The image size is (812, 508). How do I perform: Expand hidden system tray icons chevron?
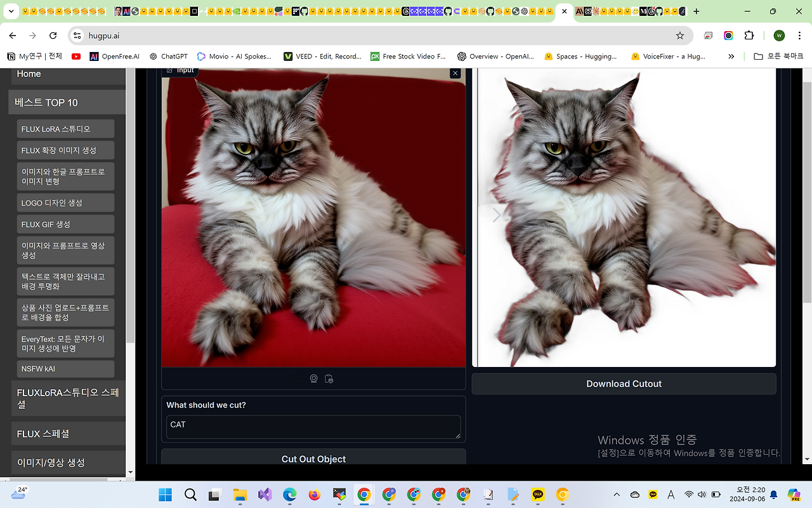point(617,495)
